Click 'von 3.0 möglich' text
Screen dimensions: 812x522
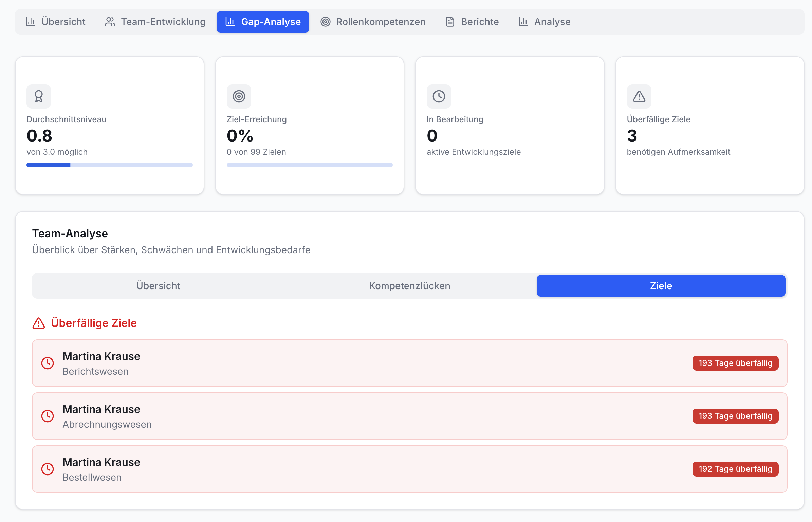pyautogui.click(x=57, y=152)
